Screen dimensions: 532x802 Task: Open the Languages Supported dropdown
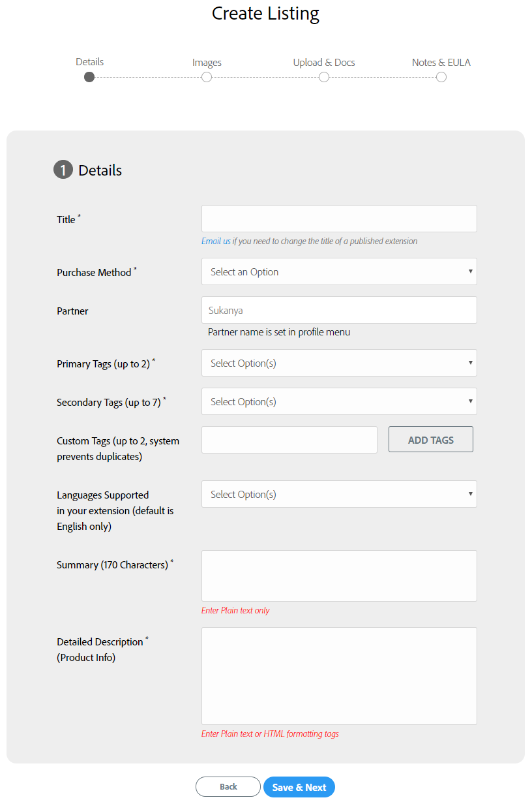pyautogui.click(x=338, y=494)
